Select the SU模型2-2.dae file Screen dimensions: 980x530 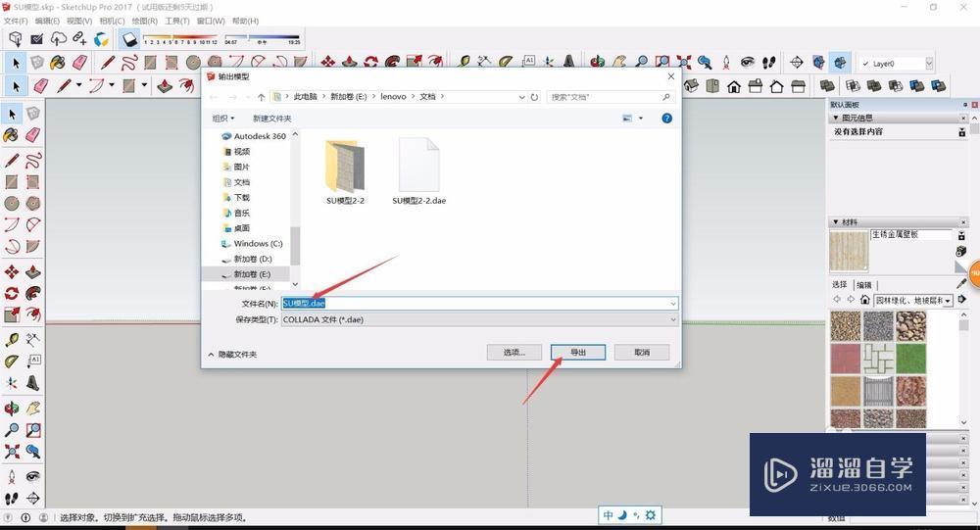tap(418, 172)
